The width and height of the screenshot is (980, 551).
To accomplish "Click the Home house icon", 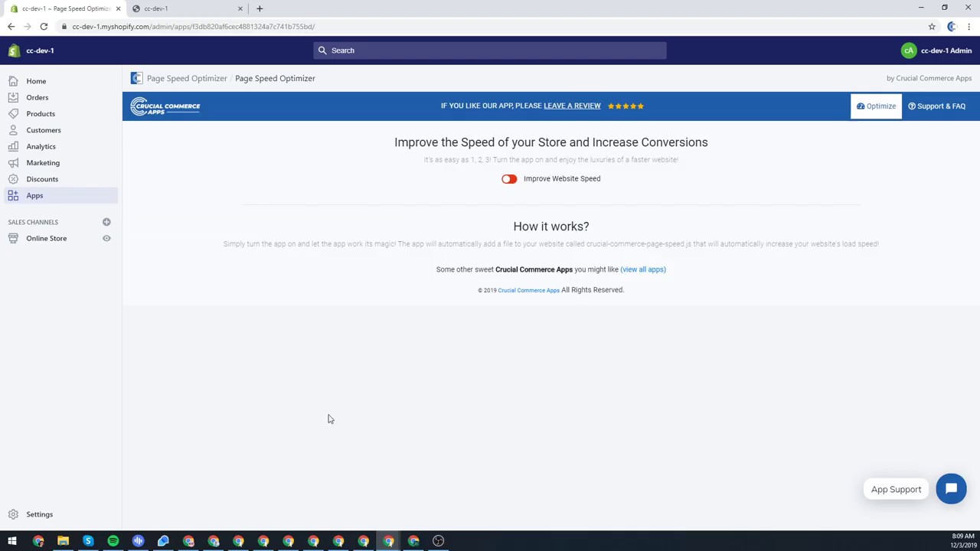I will 13,81.
